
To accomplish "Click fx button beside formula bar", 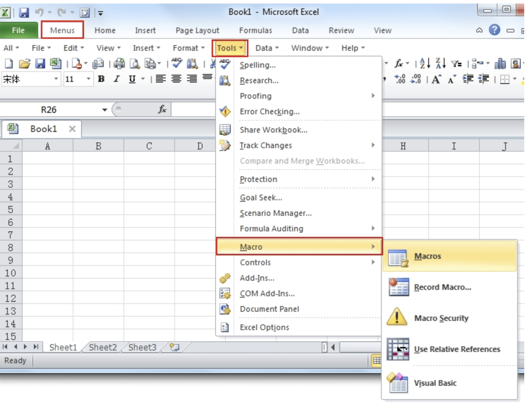I will coord(162,110).
